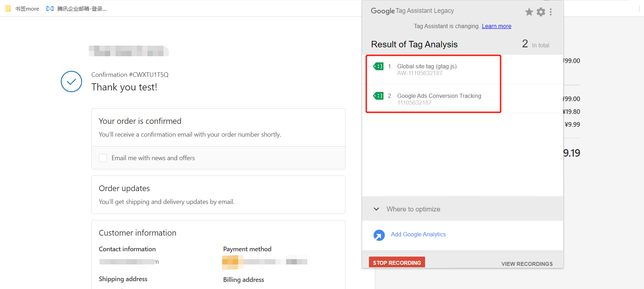Click the blue Google Analytics arrow icon
The height and width of the screenshot is (289, 644).
(x=379, y=235)
